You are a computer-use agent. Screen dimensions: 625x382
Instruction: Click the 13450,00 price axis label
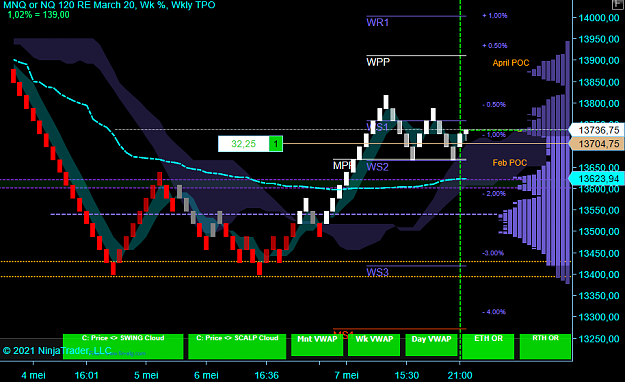(599, 253)
